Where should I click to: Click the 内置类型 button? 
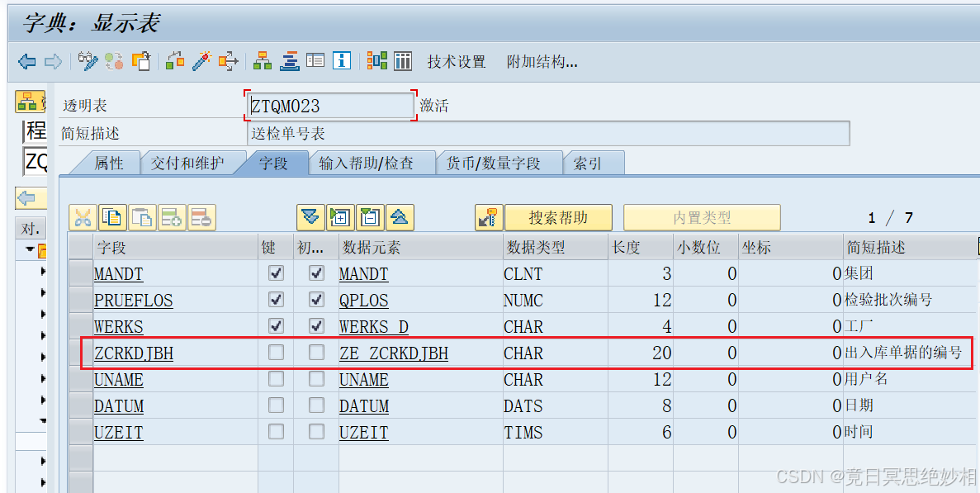point(702,217)
